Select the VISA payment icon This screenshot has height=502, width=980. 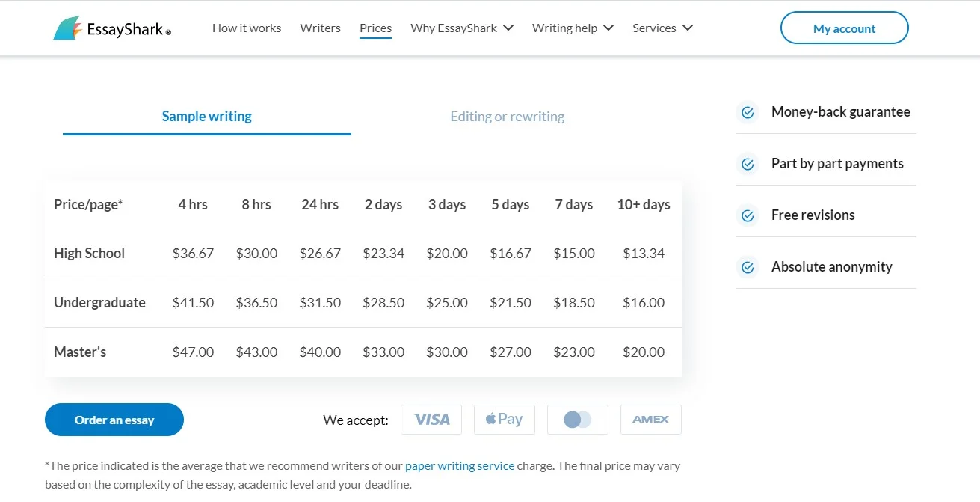(x=431, y=420)
